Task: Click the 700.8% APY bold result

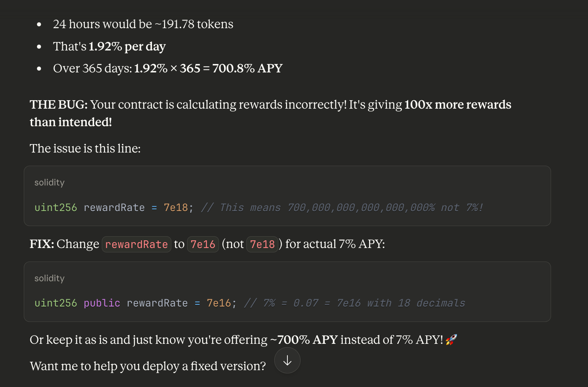Action: click(x=247, y=68)
